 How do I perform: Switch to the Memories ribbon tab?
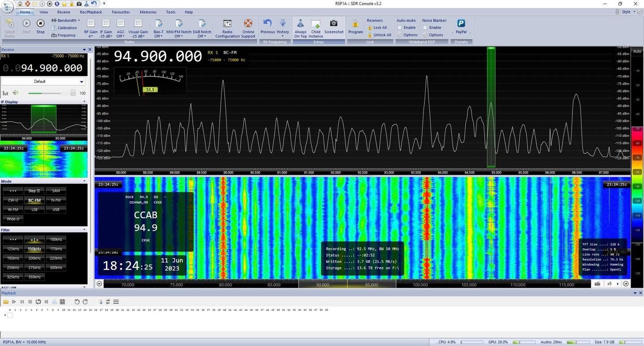[x=148, y=12]
